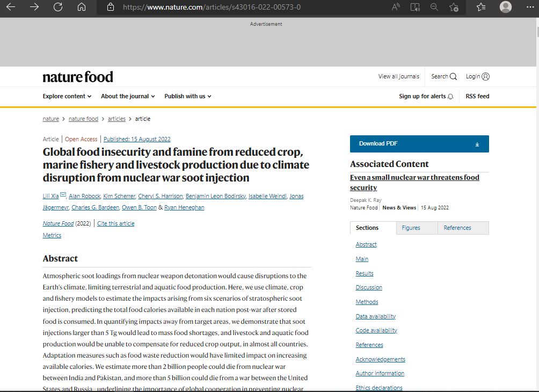539x392 pixels.
Task: Click the Download PDF button
Action: [x=419, y=144]
